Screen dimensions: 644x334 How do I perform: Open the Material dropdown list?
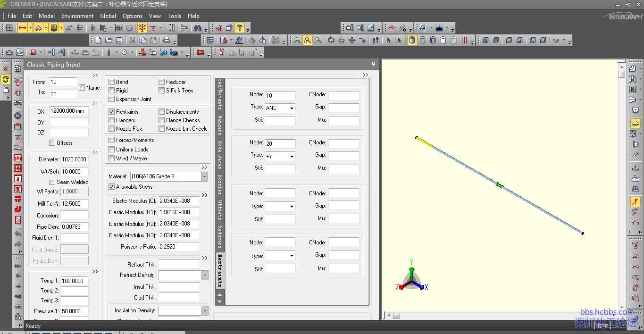click(204, 176)
